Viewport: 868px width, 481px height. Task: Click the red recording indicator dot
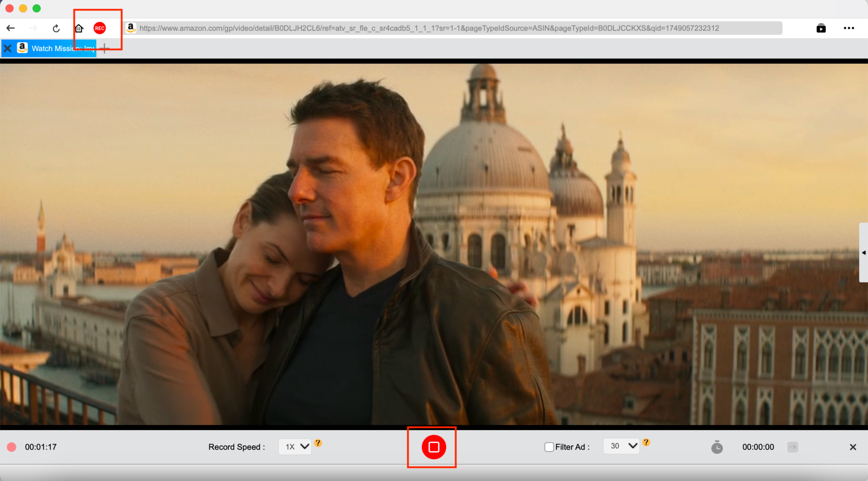point(12,447)
